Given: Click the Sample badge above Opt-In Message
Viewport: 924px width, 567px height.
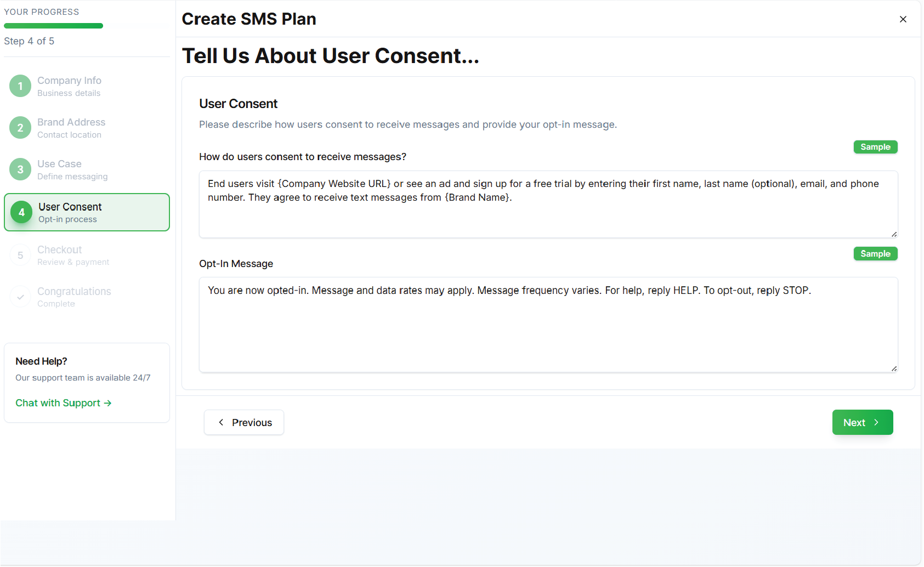Looking at the screenshot, I should [875, 253].
